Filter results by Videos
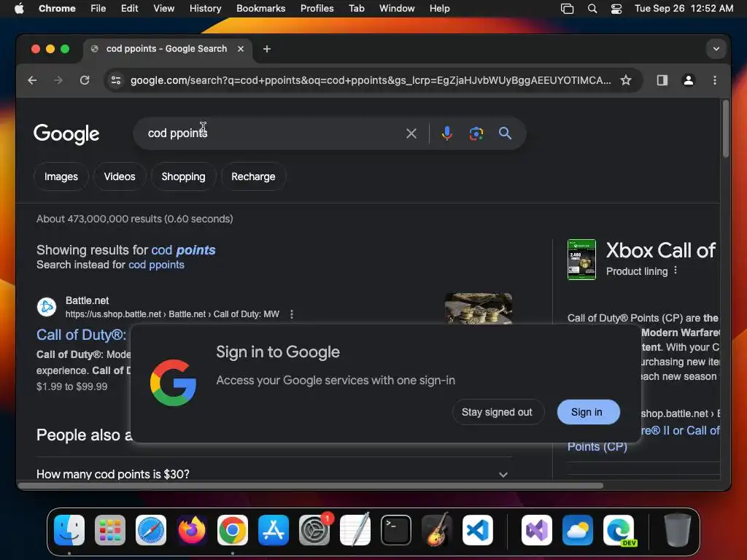This screenshot has height=560, width=747. click(x=120, y=176)
